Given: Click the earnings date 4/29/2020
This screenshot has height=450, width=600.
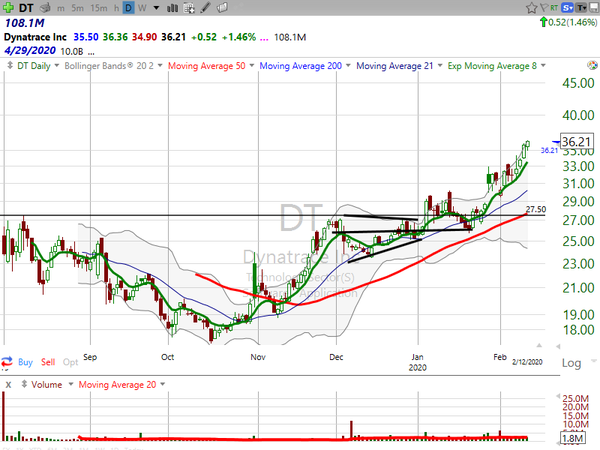Looking at the screenshot, I should [x=30, y=51].
